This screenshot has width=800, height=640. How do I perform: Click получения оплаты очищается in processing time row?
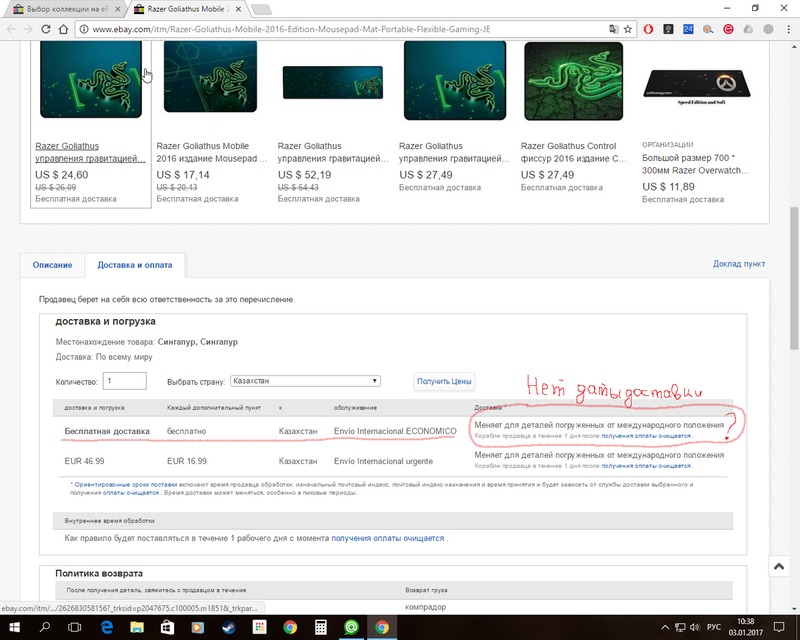point(388,538)
